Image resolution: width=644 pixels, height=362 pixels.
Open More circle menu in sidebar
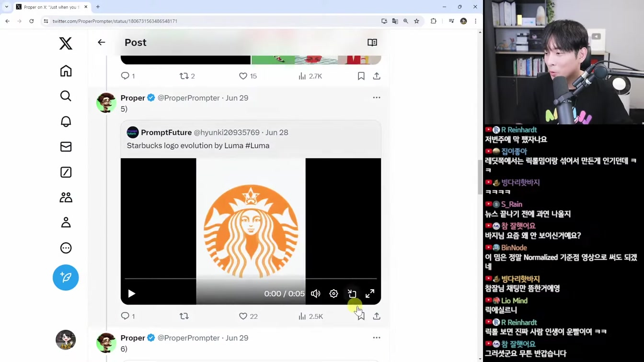pos(66,248)
